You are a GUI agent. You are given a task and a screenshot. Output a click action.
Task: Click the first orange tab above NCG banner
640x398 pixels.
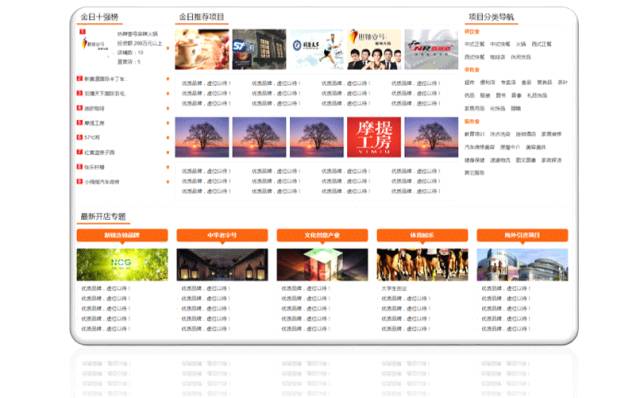click(122, 235)
